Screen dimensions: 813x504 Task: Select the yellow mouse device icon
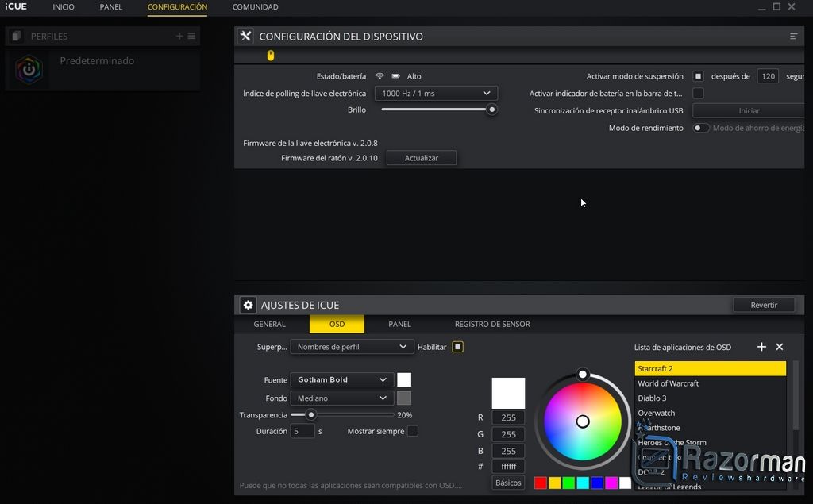point(271,56)
